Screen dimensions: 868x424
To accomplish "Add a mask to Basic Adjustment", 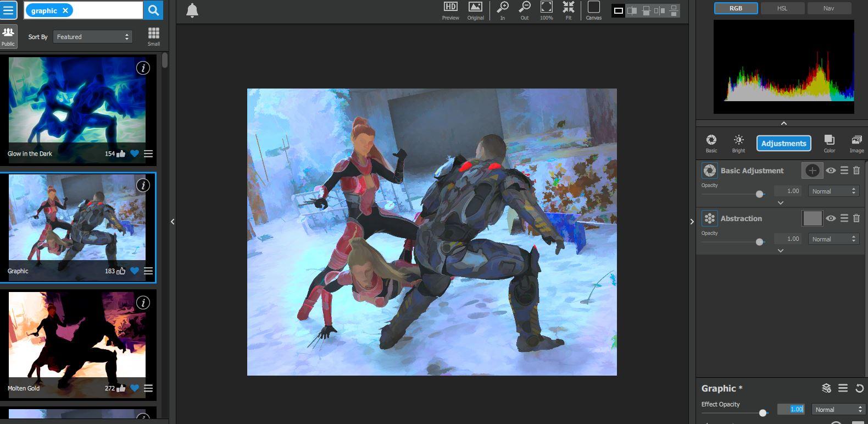I will point(813,170).
